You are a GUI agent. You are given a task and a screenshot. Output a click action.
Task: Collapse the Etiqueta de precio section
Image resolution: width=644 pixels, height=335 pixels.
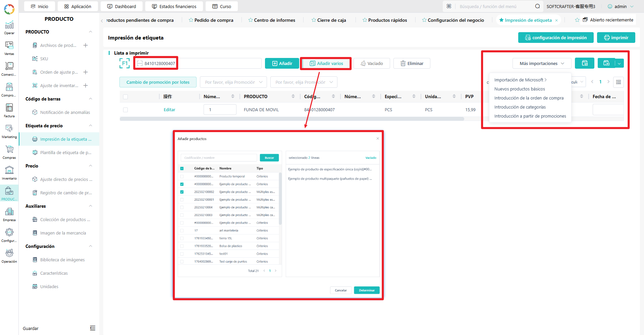[x=90, y=126]
